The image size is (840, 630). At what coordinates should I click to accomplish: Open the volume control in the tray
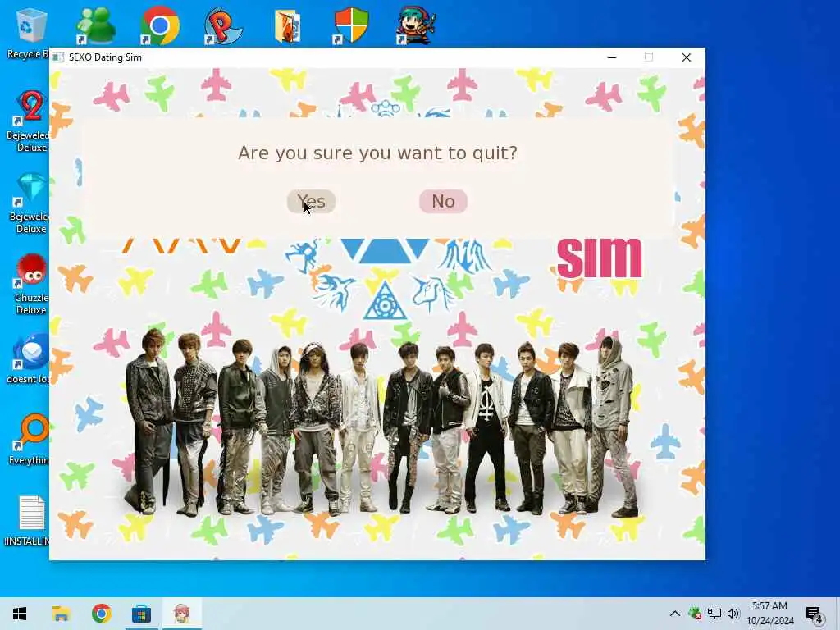[733, 614]
